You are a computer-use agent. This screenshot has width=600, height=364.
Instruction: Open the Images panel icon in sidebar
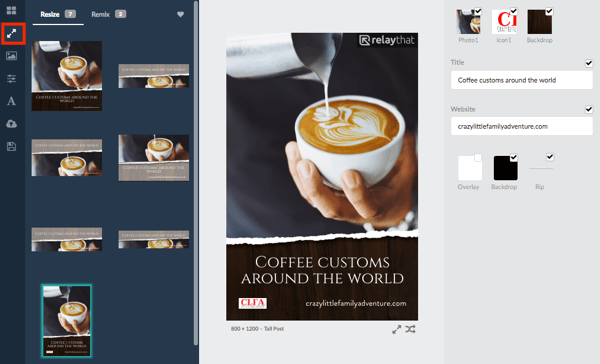(11, 56)
